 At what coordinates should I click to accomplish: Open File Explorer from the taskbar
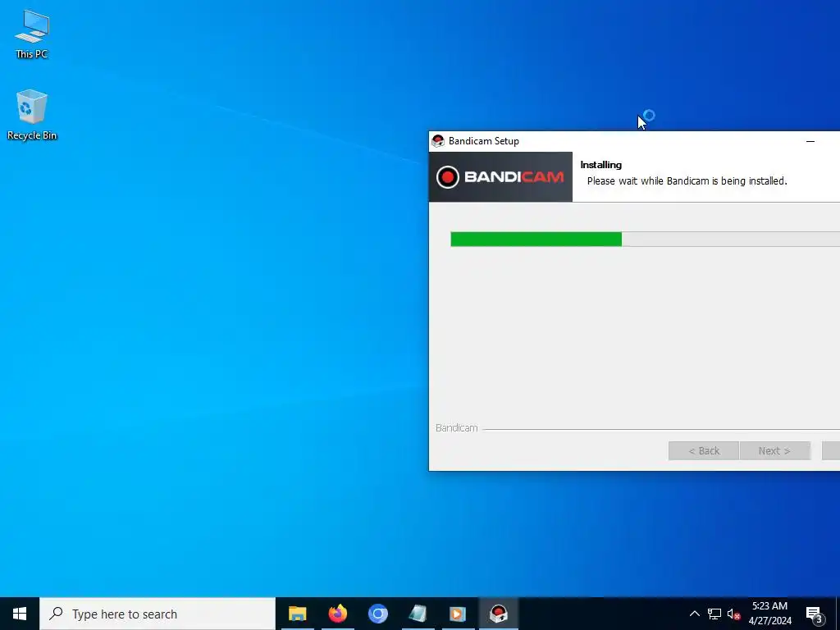coord(297,614)
